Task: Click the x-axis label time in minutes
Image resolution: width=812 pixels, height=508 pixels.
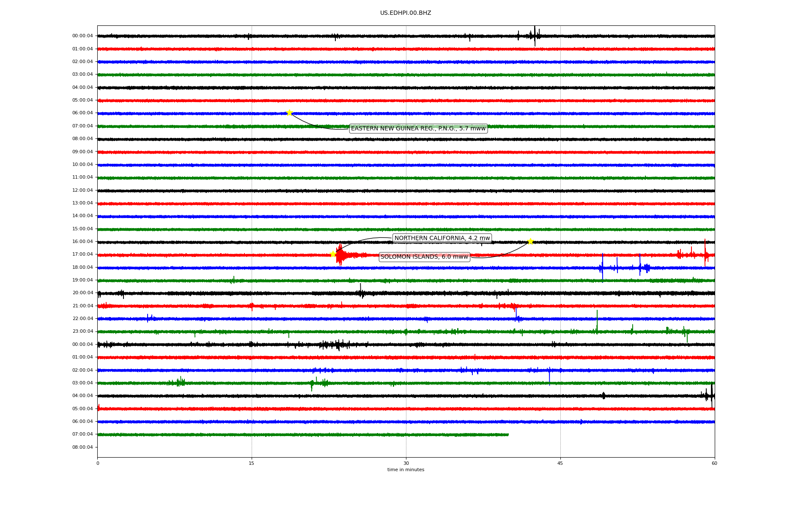Action: tap(406, 470)
